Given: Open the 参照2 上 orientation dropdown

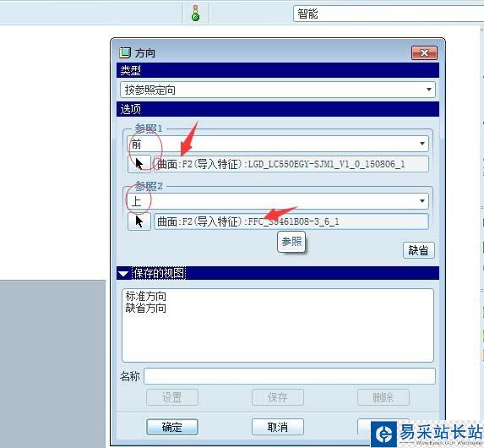Looking at the screenshot, I should click(278, 201).
